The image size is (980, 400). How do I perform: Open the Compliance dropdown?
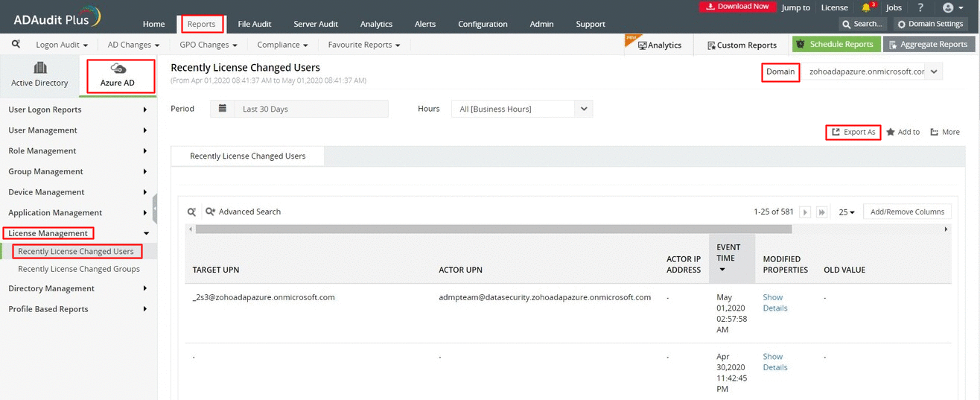(x=282, y=45)
